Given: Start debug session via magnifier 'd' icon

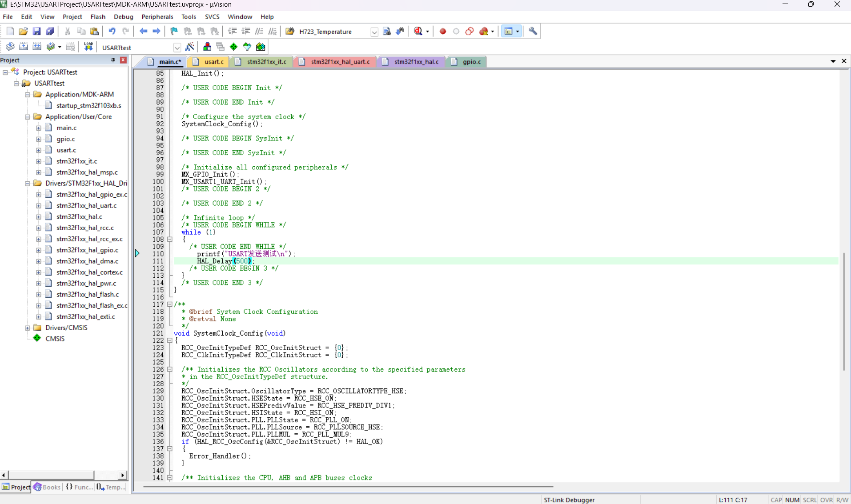Looking at the screenshot, I should [418, 31].
